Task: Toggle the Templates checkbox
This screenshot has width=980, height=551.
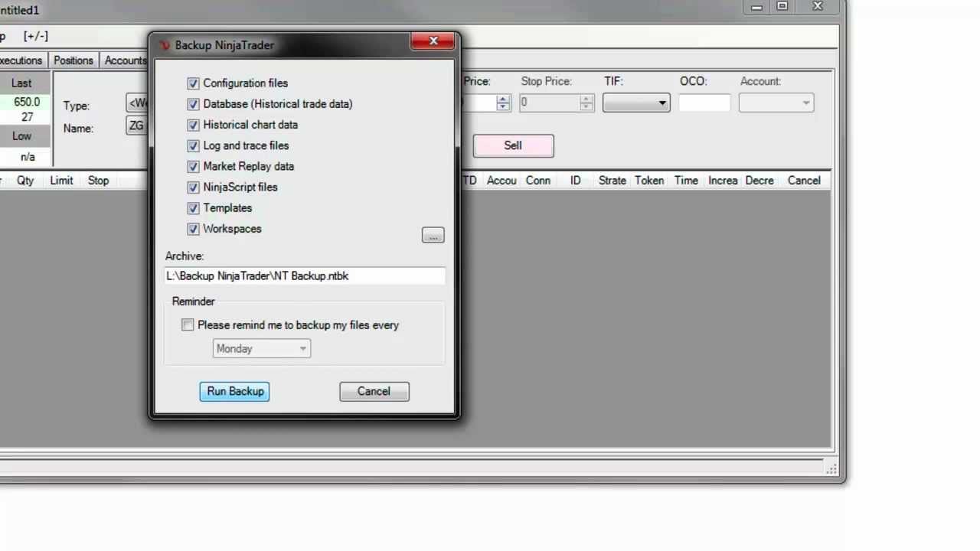Action: [x=193, y=208]
